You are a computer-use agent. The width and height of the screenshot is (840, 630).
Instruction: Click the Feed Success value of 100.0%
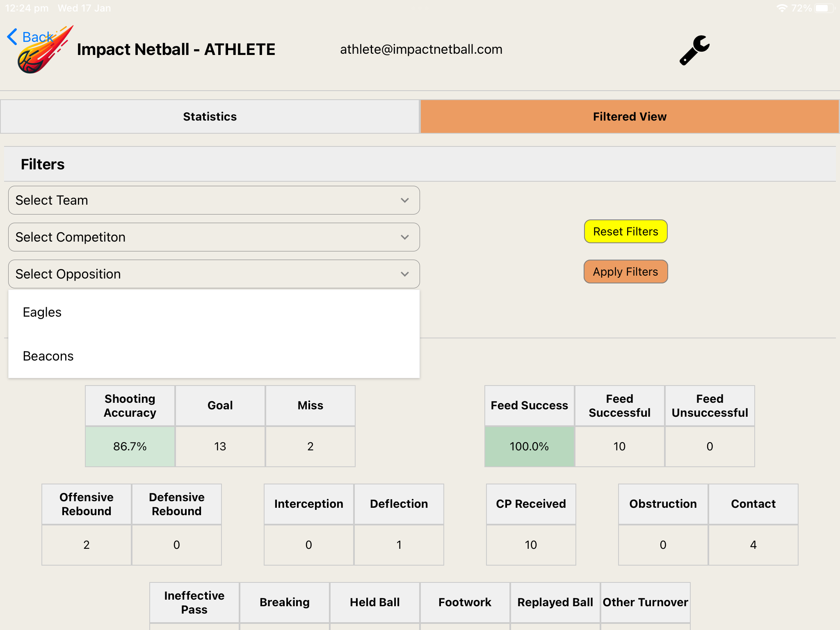click(529, 446)
